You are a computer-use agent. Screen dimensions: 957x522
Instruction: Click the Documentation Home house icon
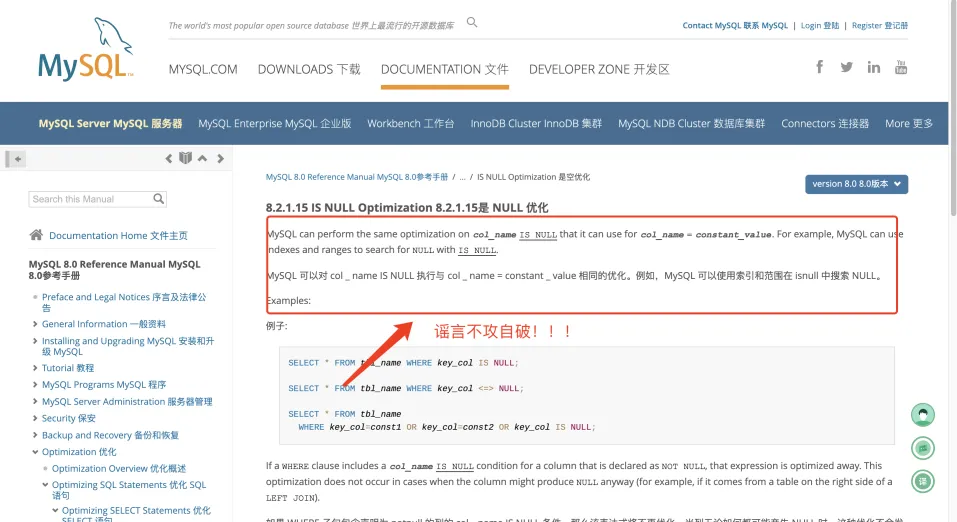(36, 235)
